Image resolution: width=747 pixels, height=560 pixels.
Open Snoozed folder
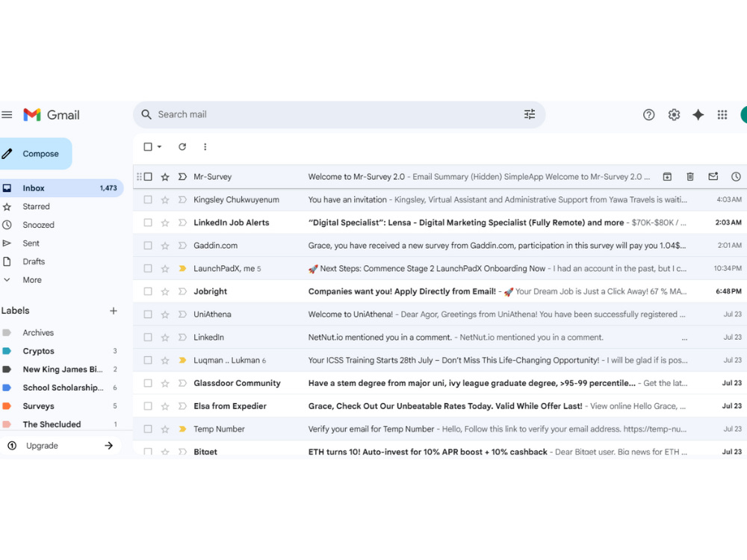[38, 225]
